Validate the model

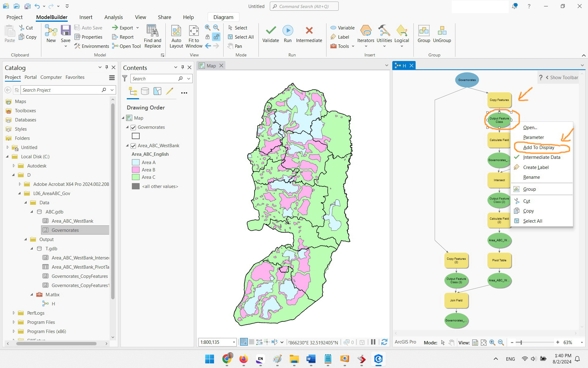(270, 34)
